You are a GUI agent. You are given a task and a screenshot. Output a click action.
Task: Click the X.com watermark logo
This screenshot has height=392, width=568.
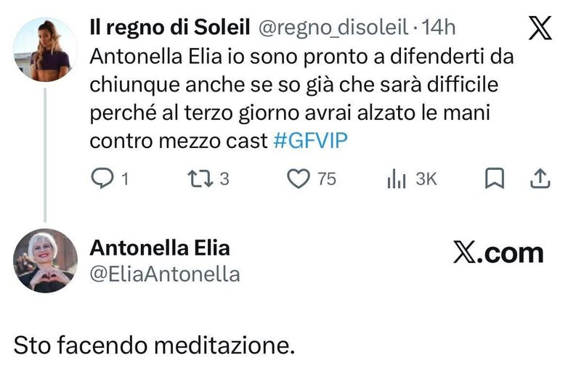point(498,252)
